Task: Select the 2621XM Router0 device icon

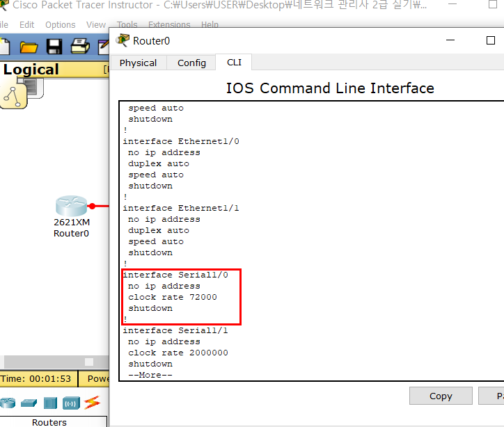Action: pos(72,205)
